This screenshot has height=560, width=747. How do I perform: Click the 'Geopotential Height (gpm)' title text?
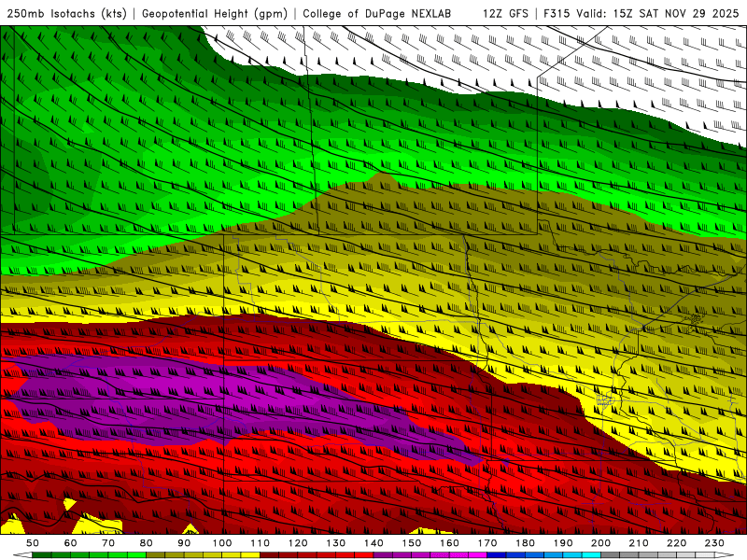click(x=215, y=13)
